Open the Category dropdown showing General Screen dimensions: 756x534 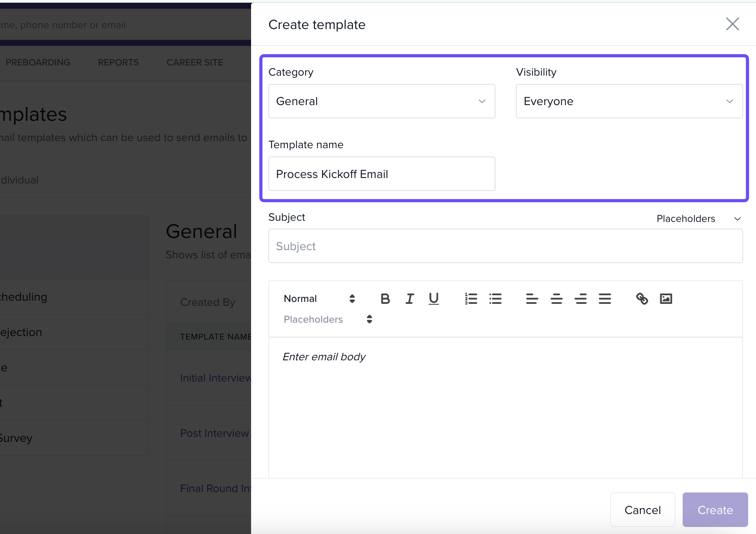pyautogui.click(x=381, y=101)
